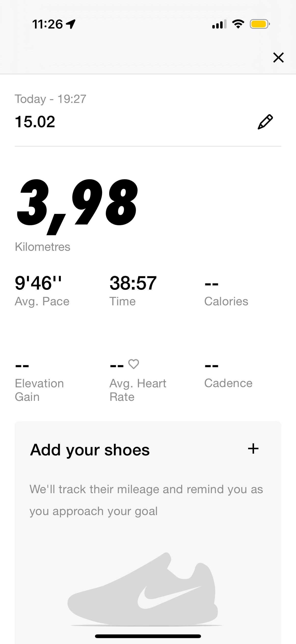This screenshot has height=644, width=296.
Task: Tap the Wi-Fi icon in status bar
Action: 238,24
